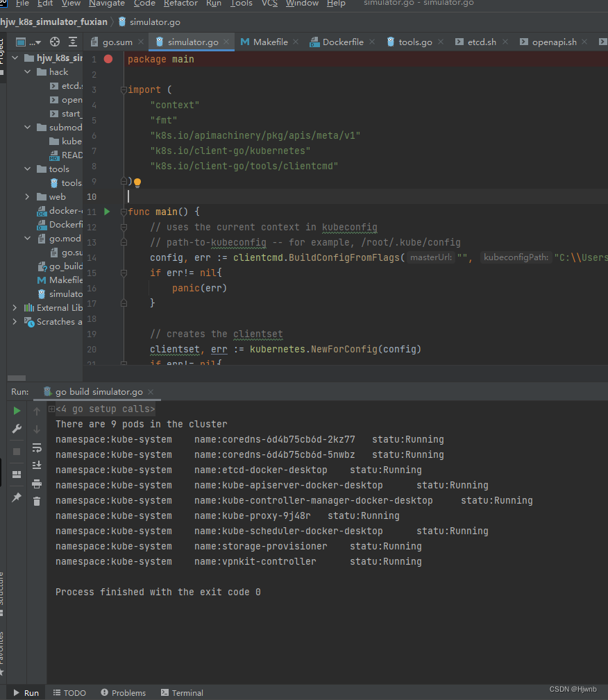Expand Scratches and Consoles node
The image size is (608, 700).
[x=15, y=321]
